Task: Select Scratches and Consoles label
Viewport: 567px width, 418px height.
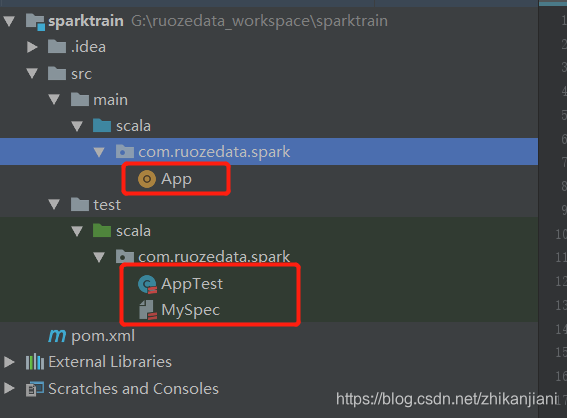Action: 133,389
